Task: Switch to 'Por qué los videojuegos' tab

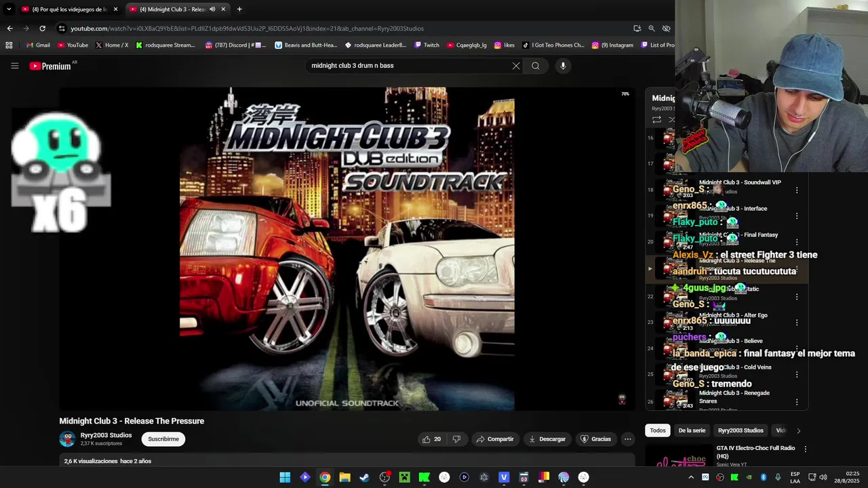Action: coord(65,9)
